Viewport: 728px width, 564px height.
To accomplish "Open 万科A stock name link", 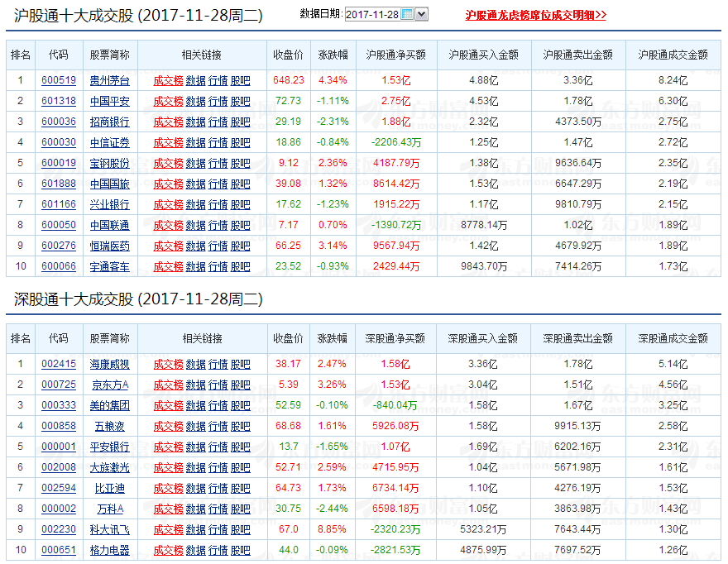I will (x=109, y=509).
